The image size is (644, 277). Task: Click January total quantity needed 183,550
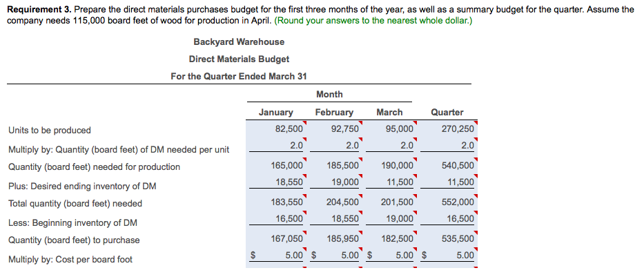click(x=287, y=202)
